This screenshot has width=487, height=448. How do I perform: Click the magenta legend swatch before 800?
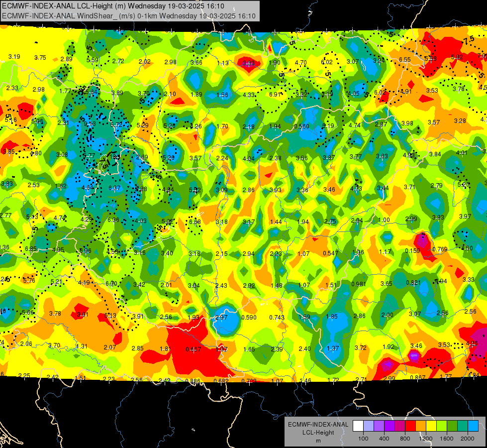(400, 426)
